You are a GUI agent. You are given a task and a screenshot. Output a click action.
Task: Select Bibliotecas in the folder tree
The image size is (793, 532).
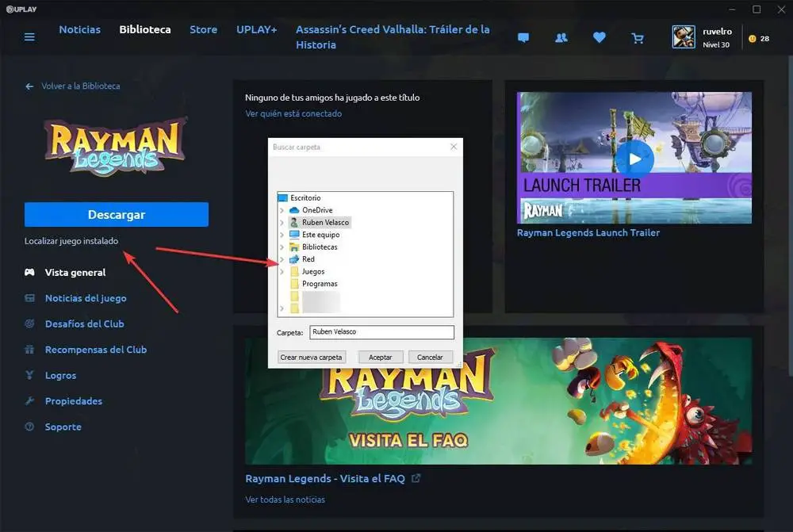320,247
